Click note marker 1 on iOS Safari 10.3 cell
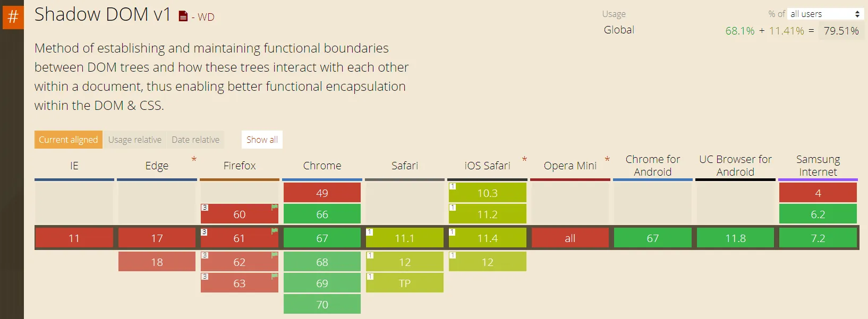 452,186
